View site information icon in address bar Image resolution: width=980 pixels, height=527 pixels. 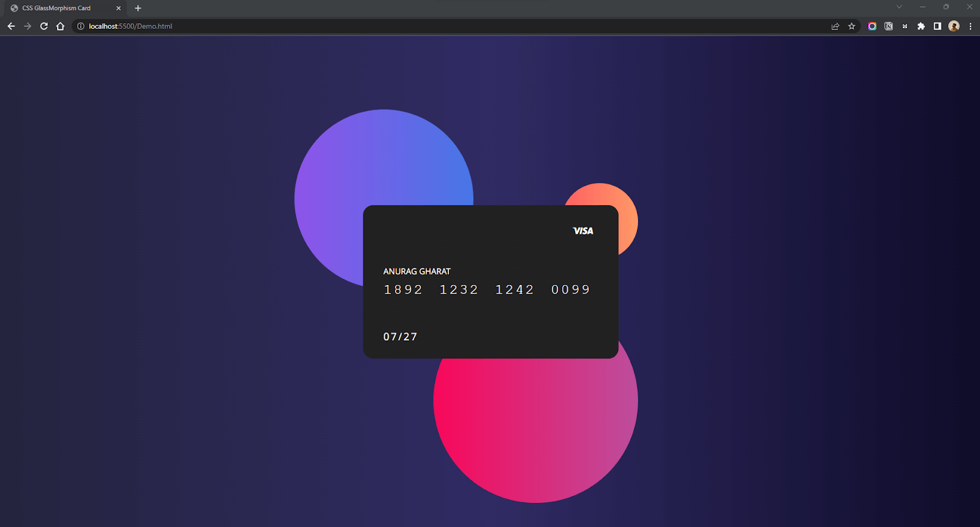(x=80, y=26)
